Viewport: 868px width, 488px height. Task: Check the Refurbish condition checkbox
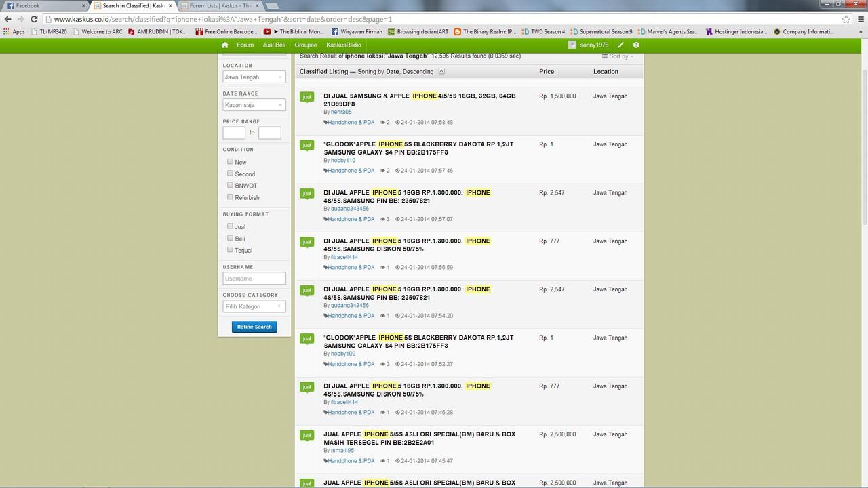230,197
